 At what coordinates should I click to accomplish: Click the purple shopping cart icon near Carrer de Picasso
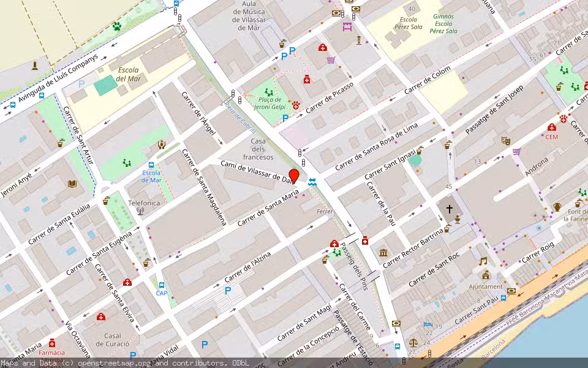point(330,60)
